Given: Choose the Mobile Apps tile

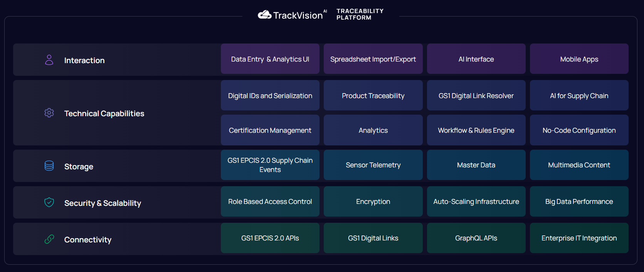Looking at the screenshot, I should click(x=579, y=59).
